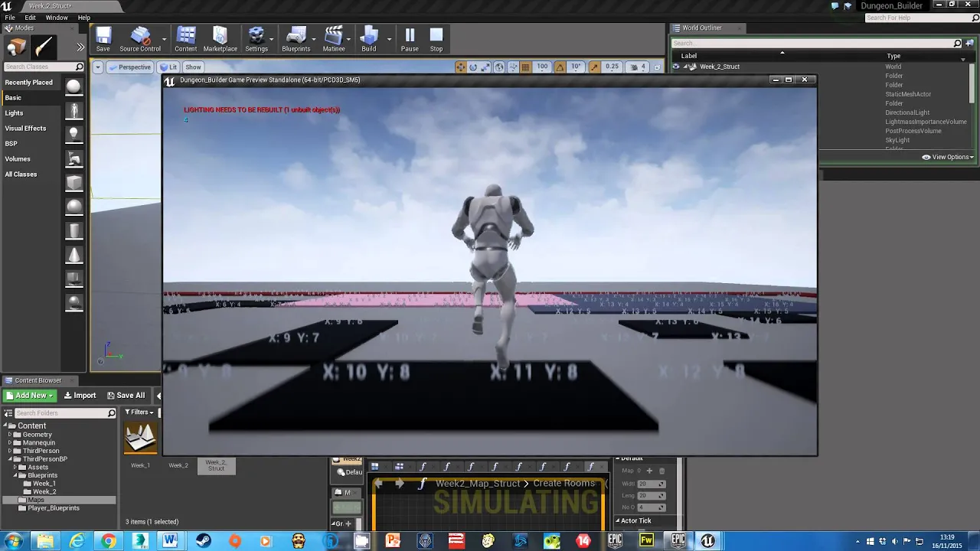Select the Week_1 folder under Blueprints
This screenshot has height=551, width=980.
coord(44,484)
